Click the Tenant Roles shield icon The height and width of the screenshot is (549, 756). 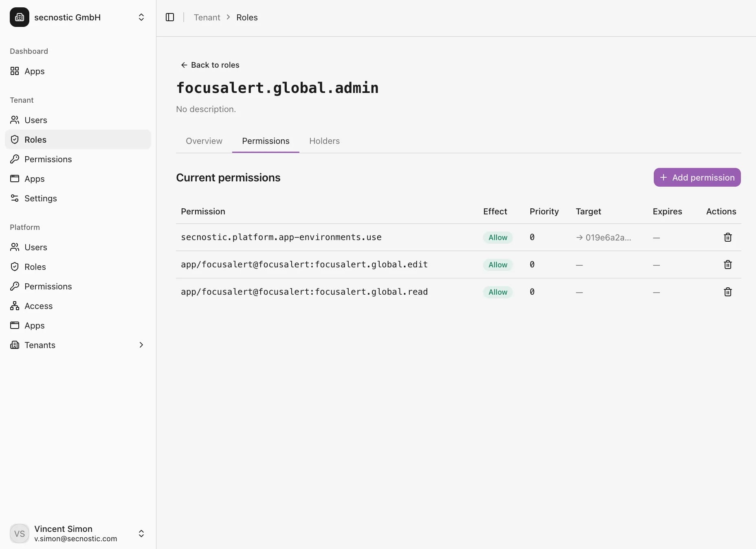[x=15, y=139]
